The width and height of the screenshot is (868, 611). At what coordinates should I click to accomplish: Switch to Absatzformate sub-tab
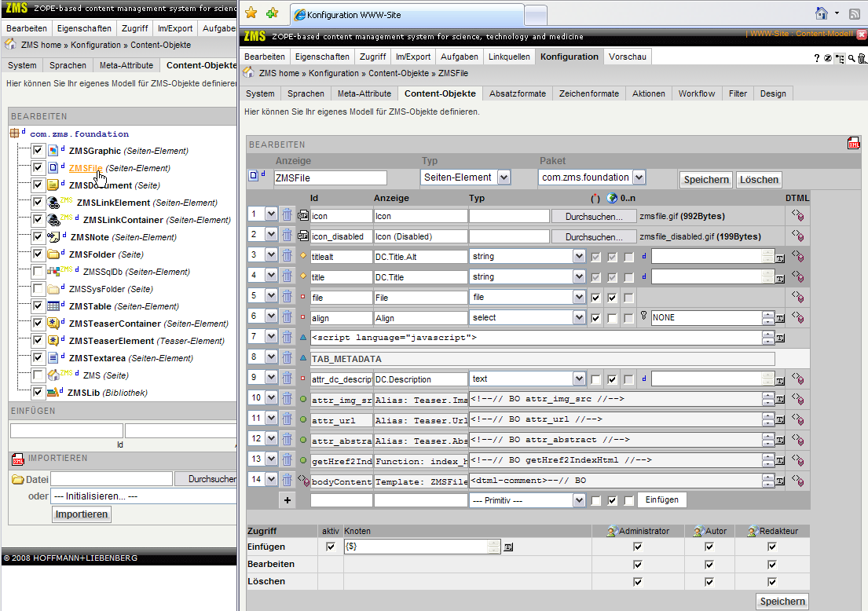(517, 93)
